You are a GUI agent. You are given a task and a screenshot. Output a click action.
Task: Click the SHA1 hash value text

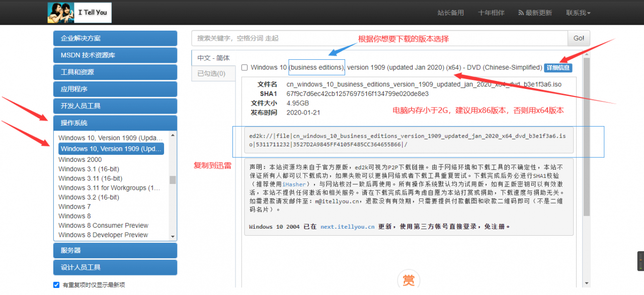pos(358,93)
